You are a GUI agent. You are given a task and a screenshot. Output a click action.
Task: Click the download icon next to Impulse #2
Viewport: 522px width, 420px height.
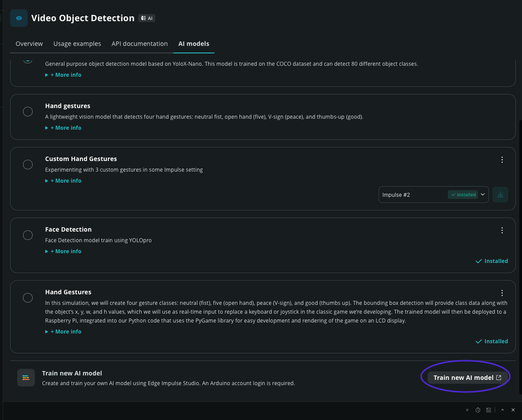point(500,195)
